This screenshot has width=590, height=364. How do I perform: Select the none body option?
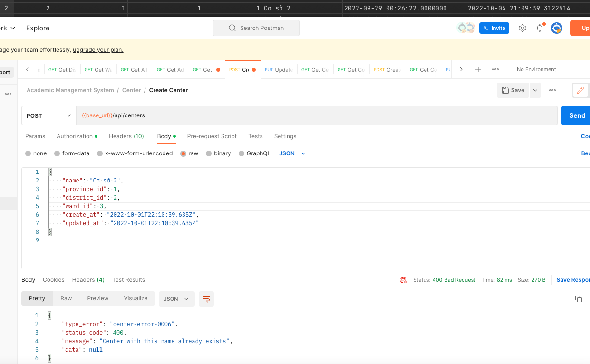click(36, 153)
